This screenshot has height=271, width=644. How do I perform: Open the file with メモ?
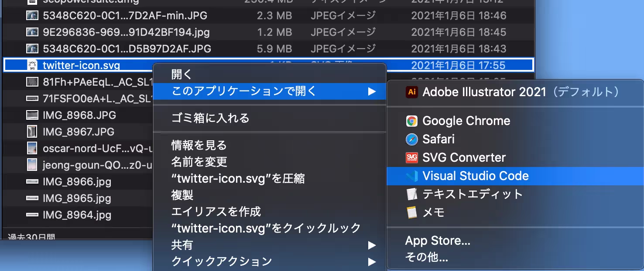coord(515,212)
